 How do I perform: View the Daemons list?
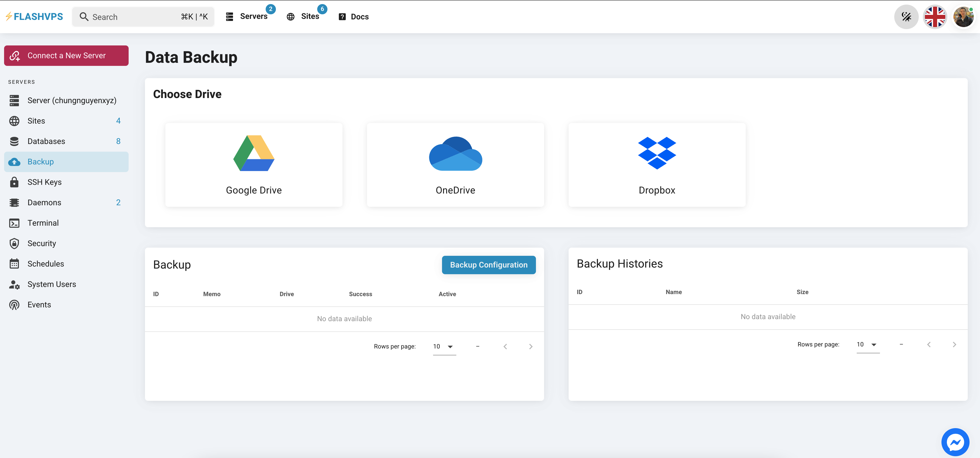point(44,202)
